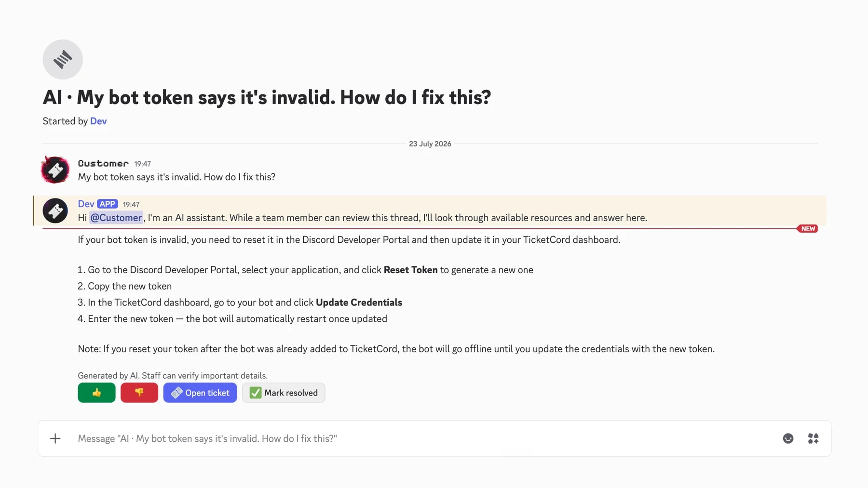The image size is (868, 488).
Task: Click the Customer username
Action: coord(103,163)
